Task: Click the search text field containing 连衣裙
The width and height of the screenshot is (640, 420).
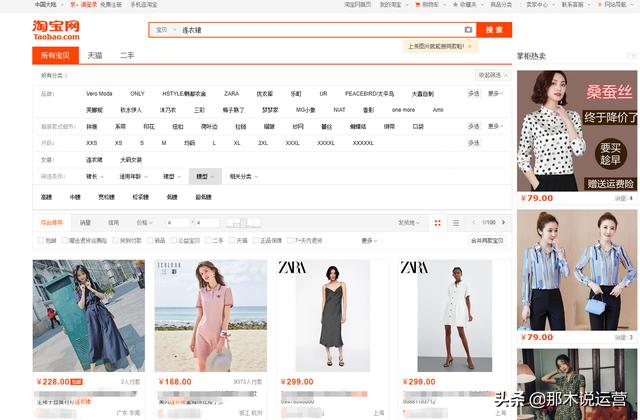Action: (x=320, y=30)
